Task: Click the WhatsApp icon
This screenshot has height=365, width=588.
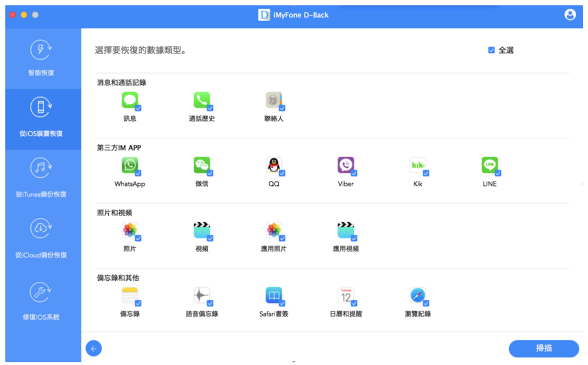Action: click(x=130, y=165)
